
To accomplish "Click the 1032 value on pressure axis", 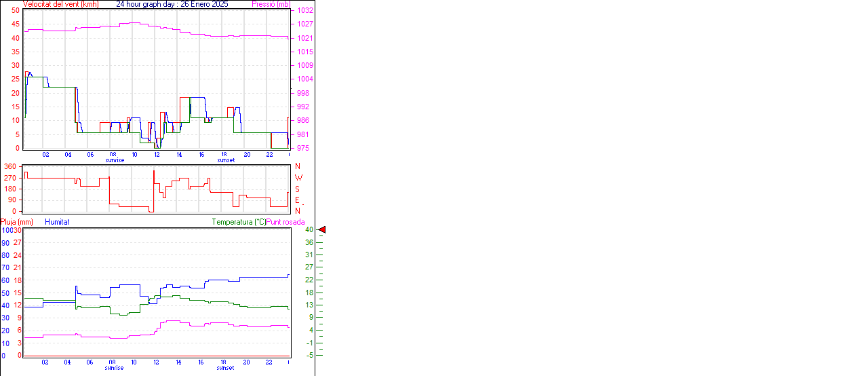I will 304,11.
